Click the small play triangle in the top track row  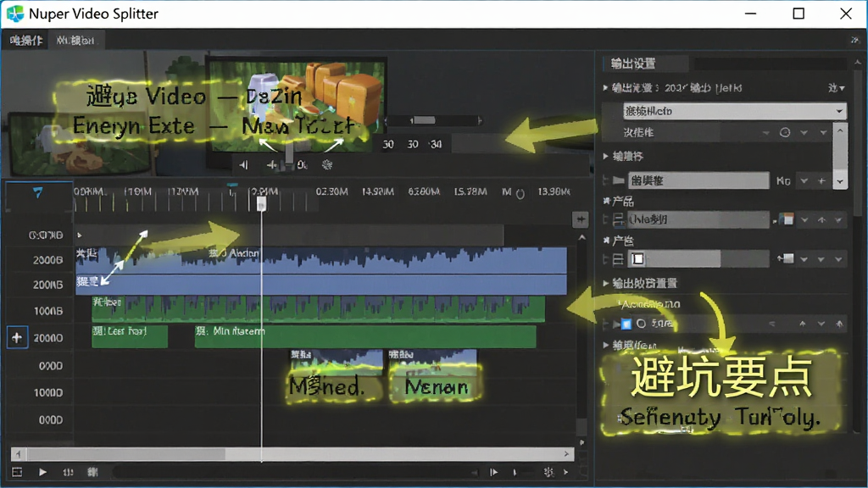[80, 236]
